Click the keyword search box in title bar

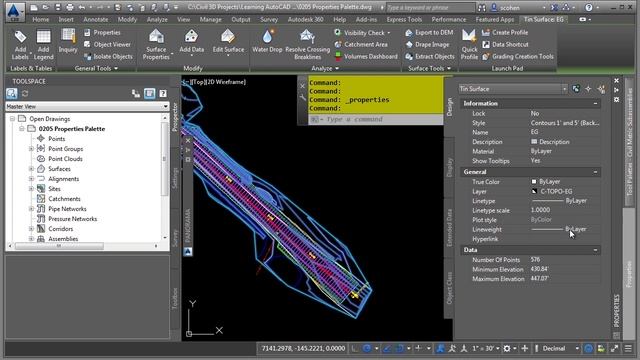pos(430,8)
